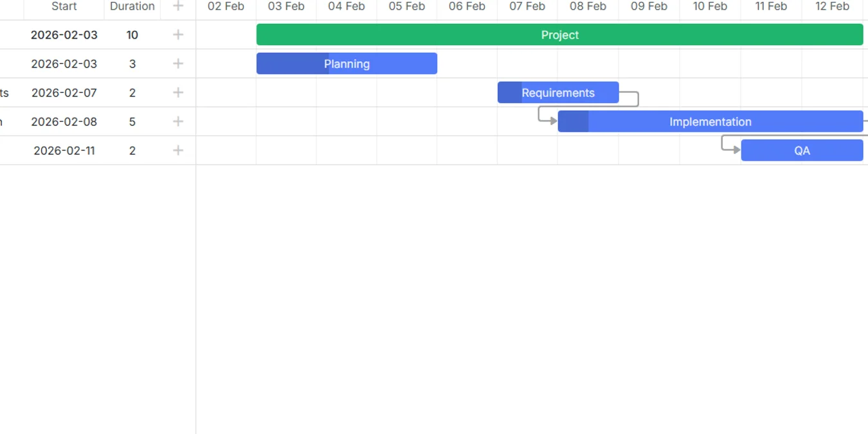
Task: Click plus icon in Implementation row
Action: (178, 122)
